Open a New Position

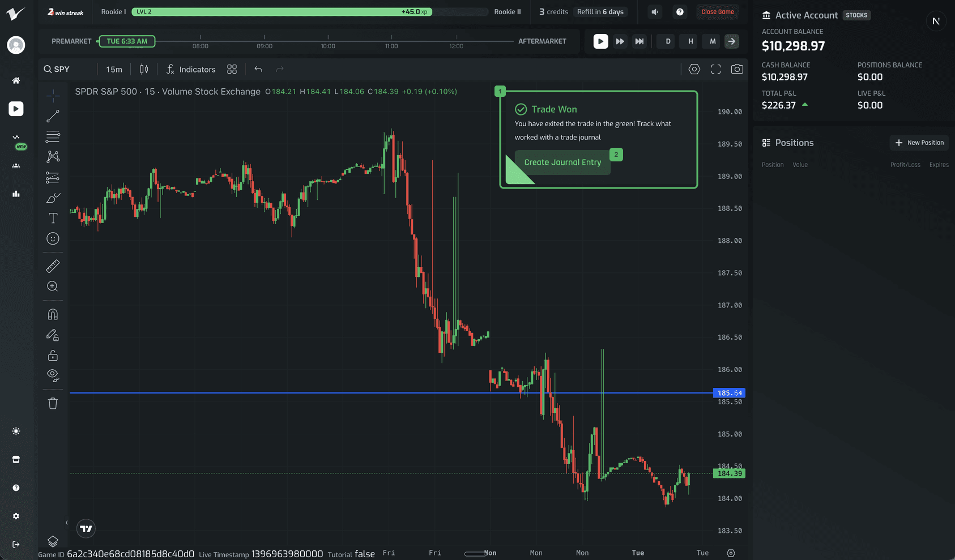click(919, 143)
